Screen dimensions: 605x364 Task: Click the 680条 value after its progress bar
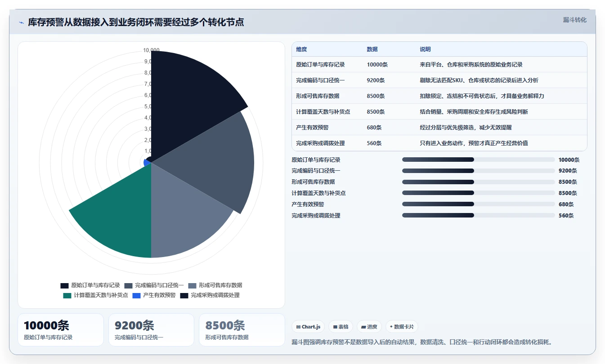coord(566,204)
